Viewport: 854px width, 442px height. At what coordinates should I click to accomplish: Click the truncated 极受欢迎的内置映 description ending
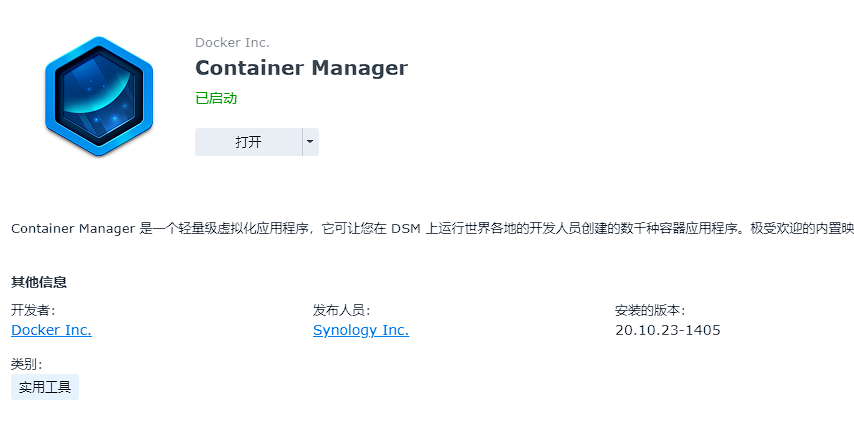[x=805, y=229]
